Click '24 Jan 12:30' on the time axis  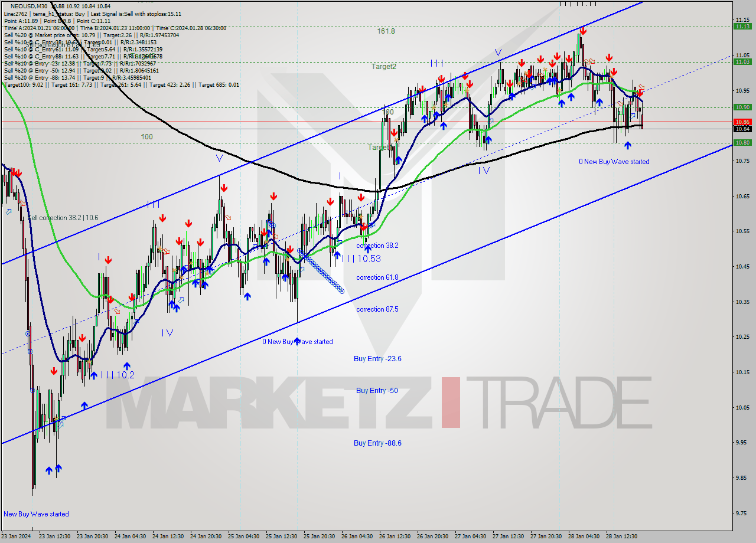tap(168, 537)
